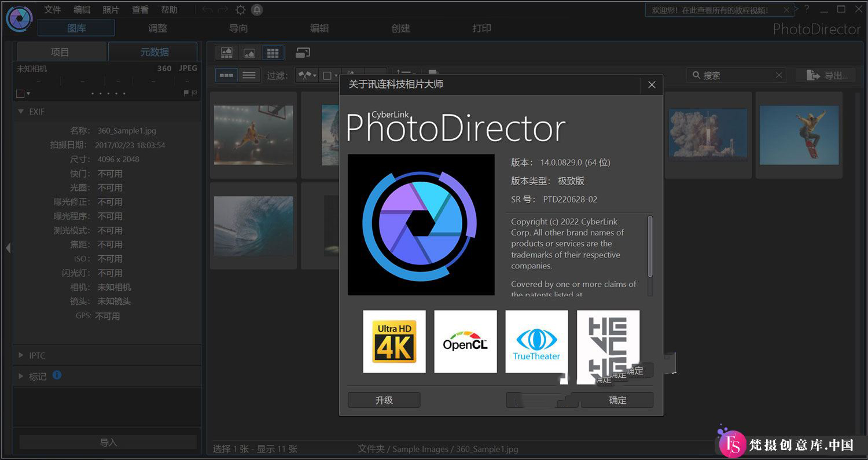This screenshot has width=868, height=460.
Task: Toggle list-style browser display mode
Action: 249,75
